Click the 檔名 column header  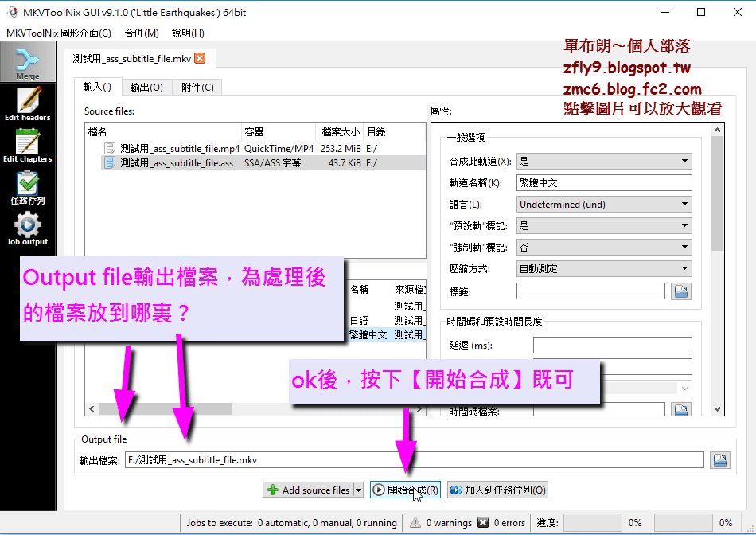coord(163,131)
